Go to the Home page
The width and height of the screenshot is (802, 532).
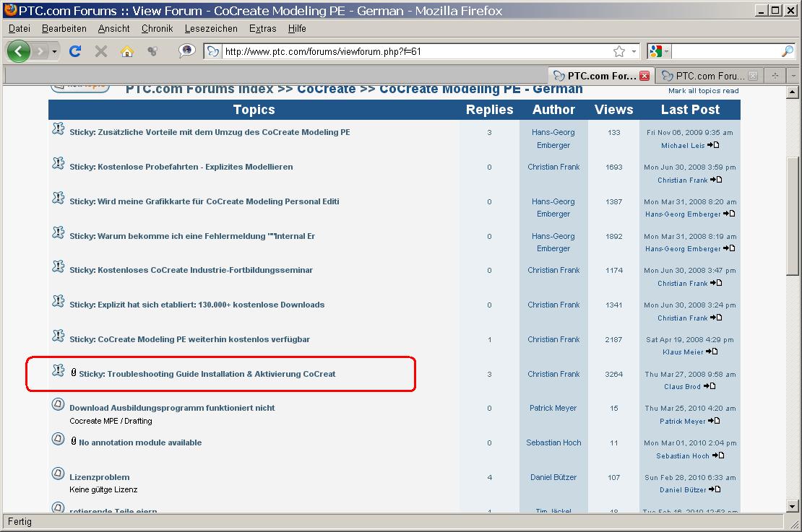[126, 51]
